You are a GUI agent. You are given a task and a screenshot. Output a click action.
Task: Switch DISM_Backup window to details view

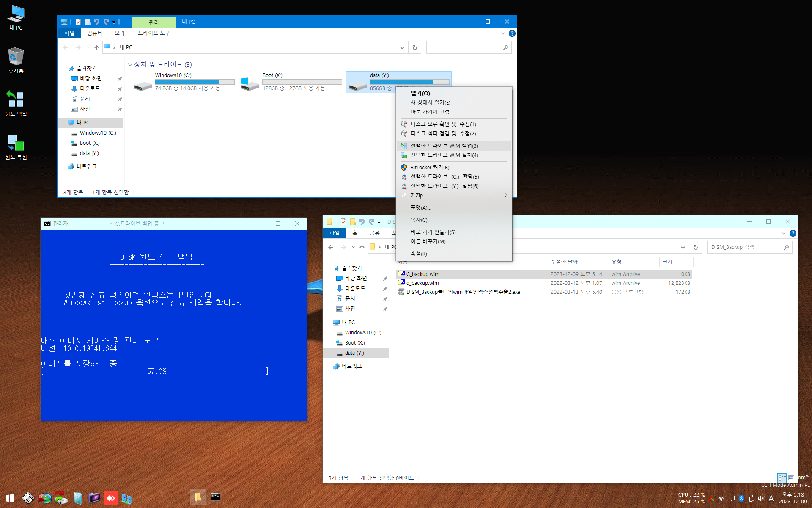click(782, 478)
